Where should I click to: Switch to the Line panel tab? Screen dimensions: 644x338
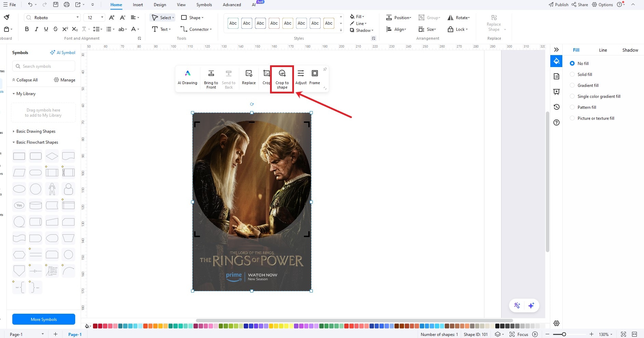point(603,50)
